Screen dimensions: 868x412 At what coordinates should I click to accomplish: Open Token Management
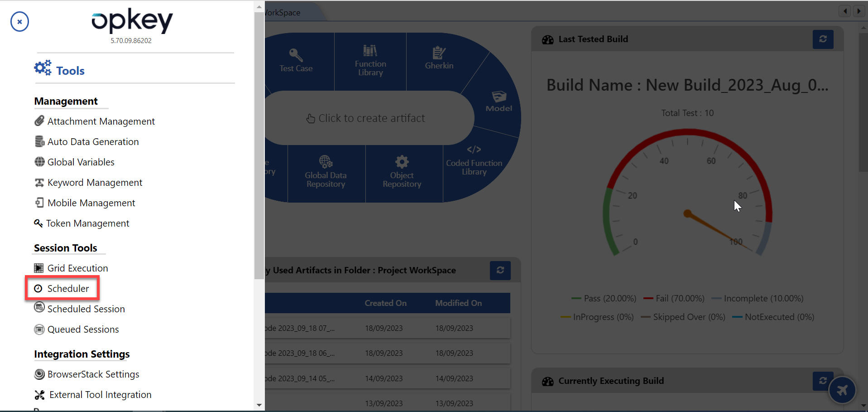[82, 223]
